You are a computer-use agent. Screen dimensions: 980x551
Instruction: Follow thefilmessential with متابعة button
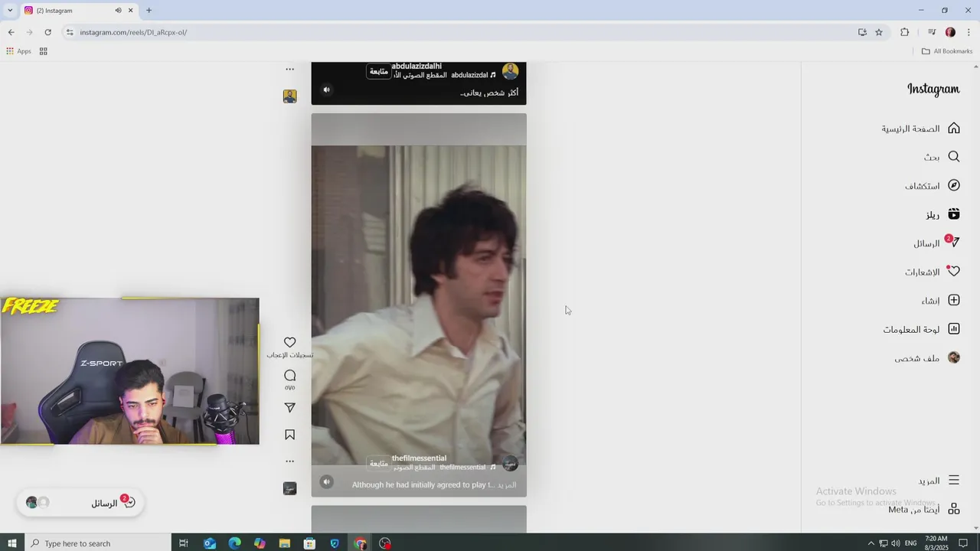(379, 463)
